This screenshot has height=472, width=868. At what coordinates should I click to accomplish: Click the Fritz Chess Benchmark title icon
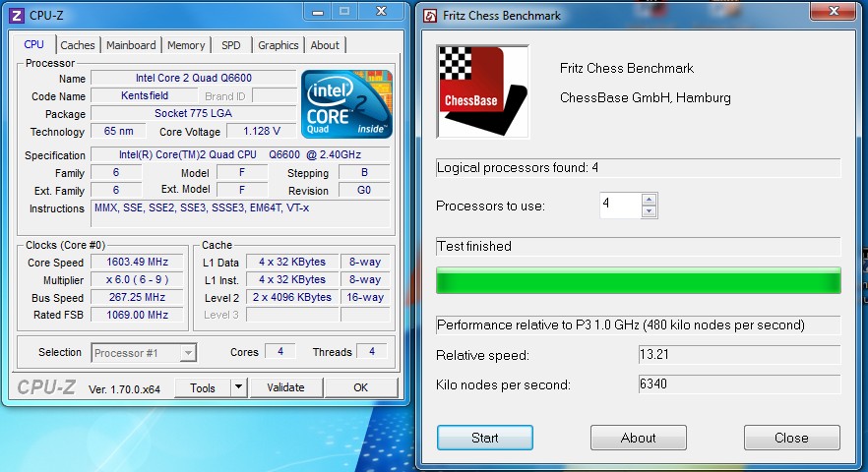click(x=430, y=16)
